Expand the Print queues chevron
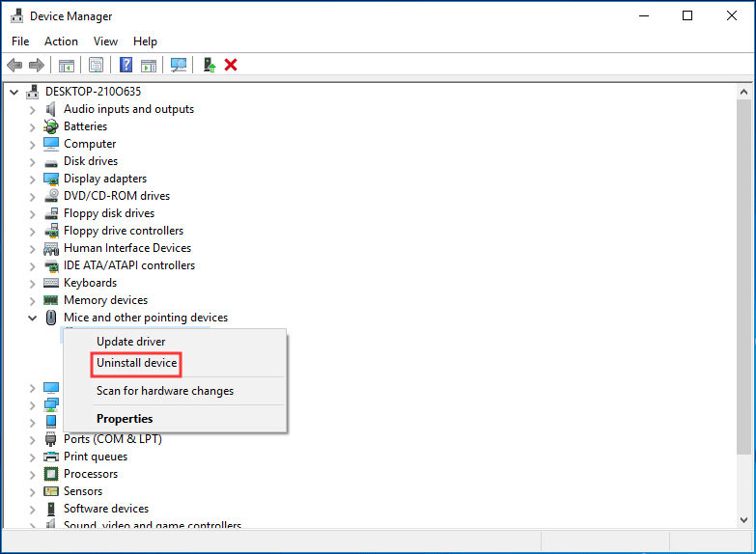Viewport: 756px width, 554px height. (x=32, y=457)
